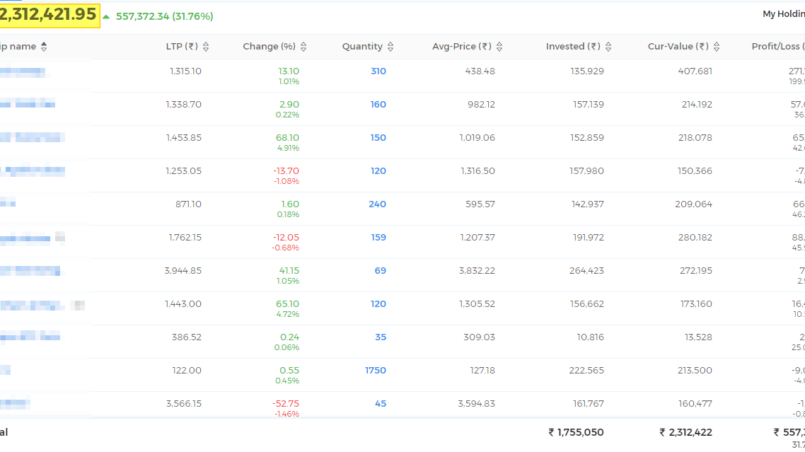Open quantity 240 link
This screenshot has height=452, width=805.
pyautogui.click(x=377, y=204)
